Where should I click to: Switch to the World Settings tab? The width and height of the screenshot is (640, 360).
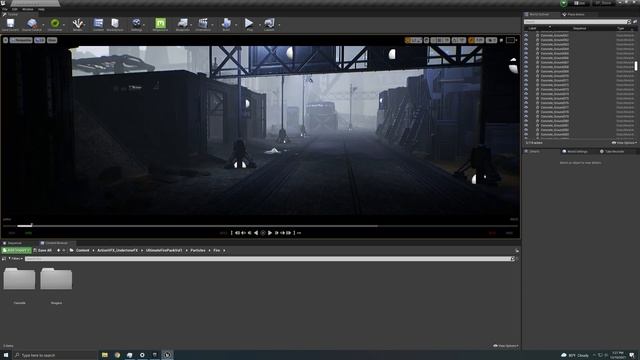(577, 151)
